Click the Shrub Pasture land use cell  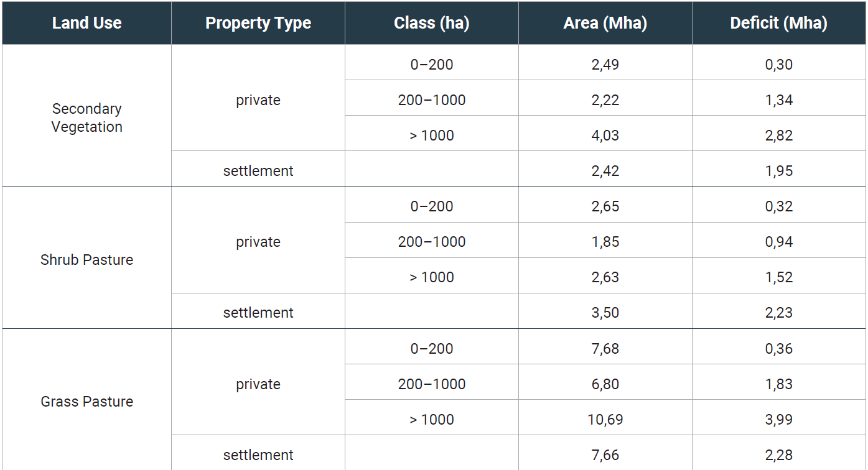point(86,260)
